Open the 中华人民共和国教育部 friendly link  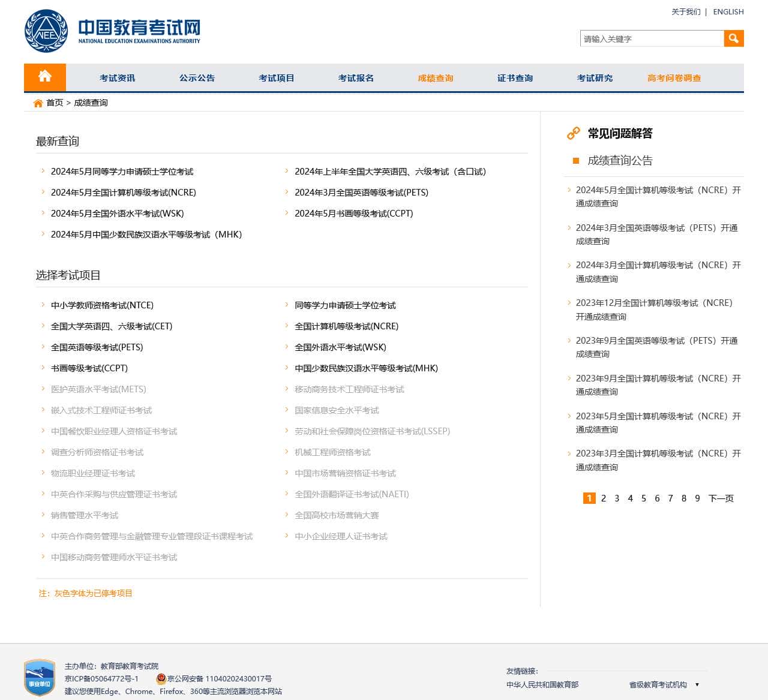click(543, 684)
